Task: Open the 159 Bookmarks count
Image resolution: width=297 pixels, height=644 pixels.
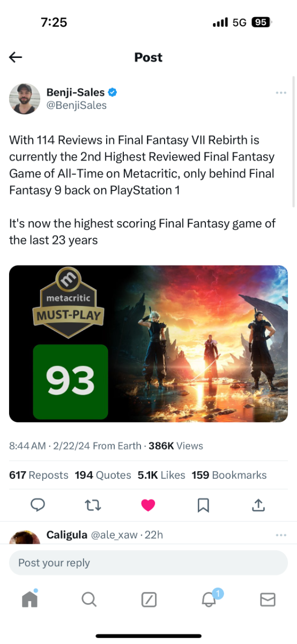Action: point(229,475)
